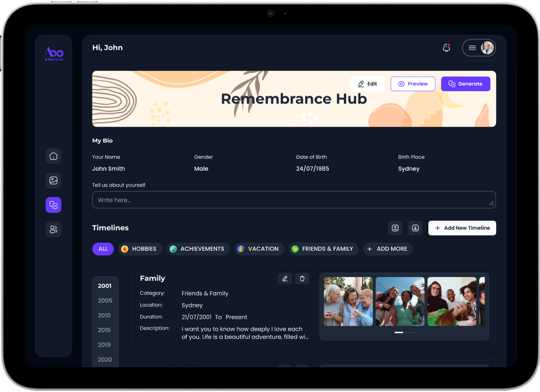Open the Home page from sidebar

[54, 156]
